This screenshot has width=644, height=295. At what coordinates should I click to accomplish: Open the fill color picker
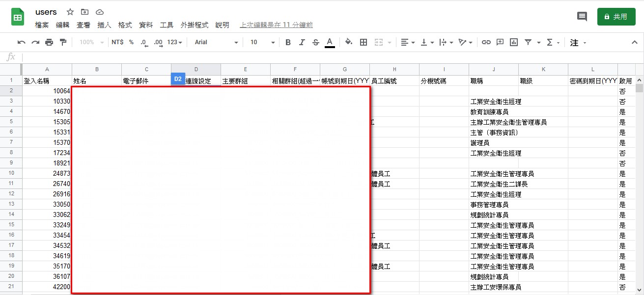coord(349,42)
